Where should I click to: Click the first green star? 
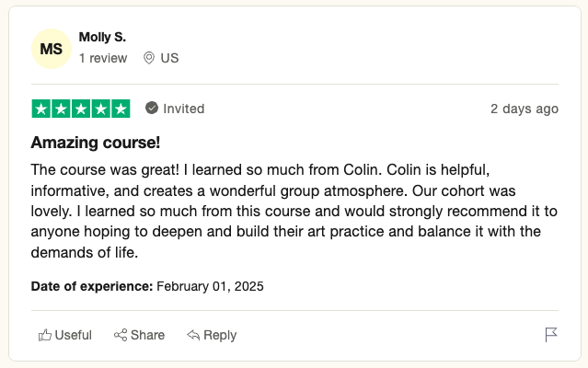point(41,109)
